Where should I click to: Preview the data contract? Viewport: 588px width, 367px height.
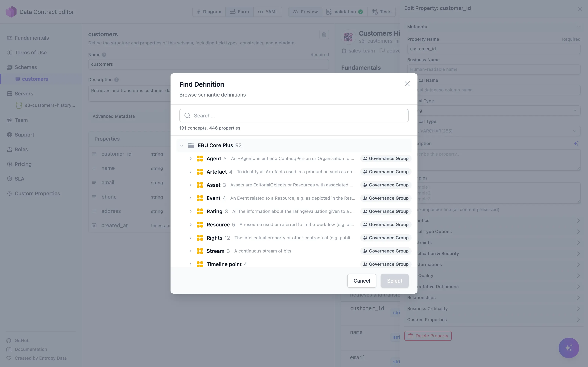pos(305,11)
